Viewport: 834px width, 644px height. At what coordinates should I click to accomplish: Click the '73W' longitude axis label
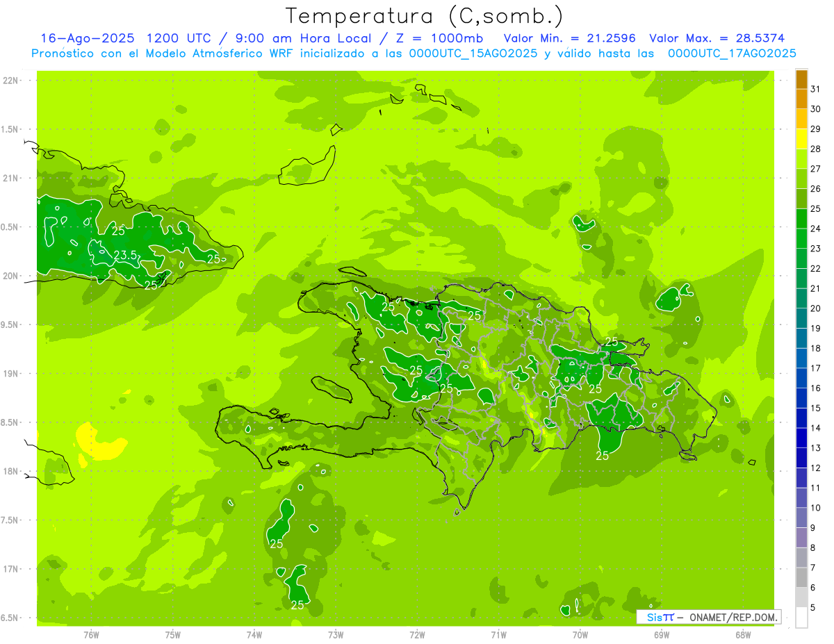336,635
